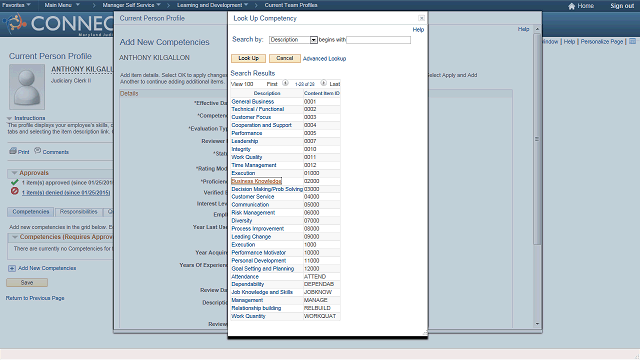
Task: Click the profile photo placeholder
Action: pyautogui.click(x=27, y=87)
